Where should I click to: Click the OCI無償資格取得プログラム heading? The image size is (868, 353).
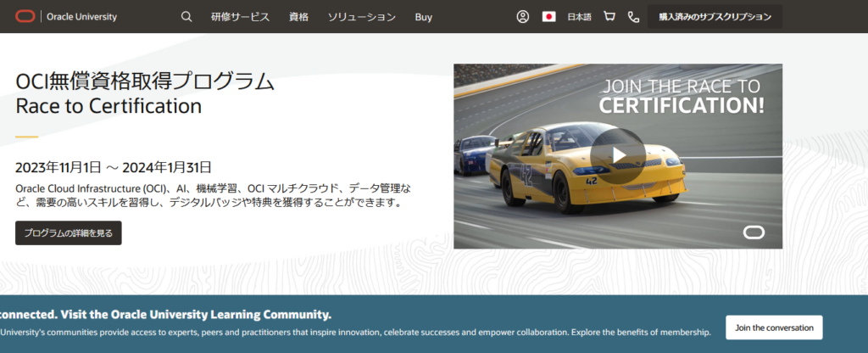145,81
